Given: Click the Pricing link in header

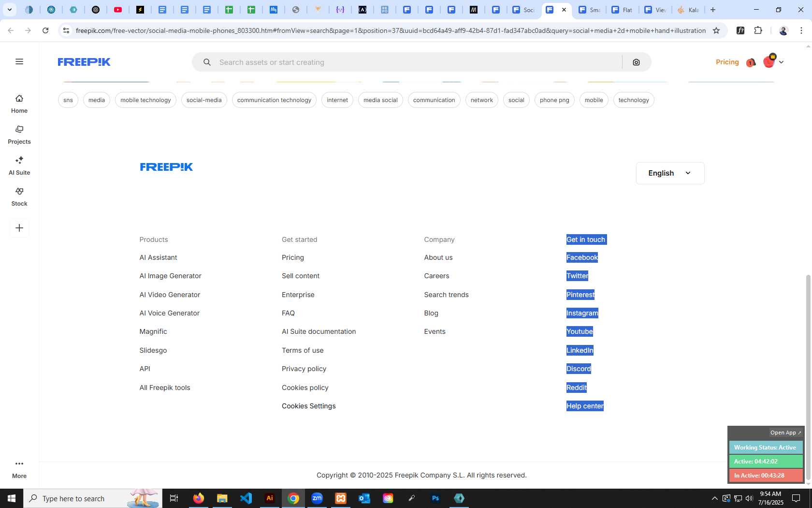Looking at the screenshot, I should [727, 62].
